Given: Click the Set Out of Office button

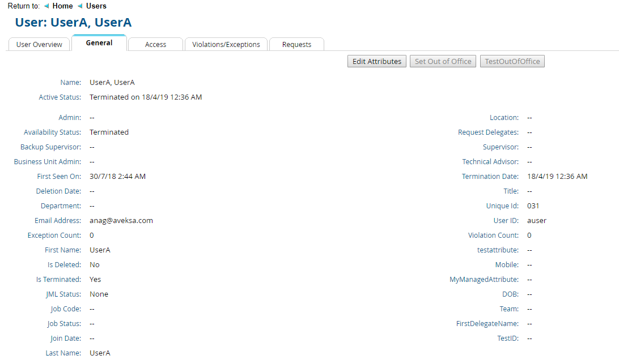Looking at the screenshot, I should tap(443, 61).
